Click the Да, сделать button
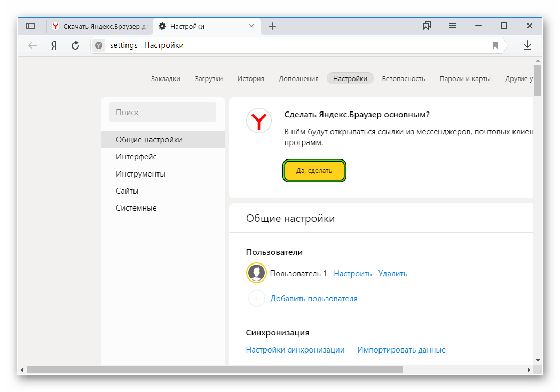Screen dimensions: 560x392 (x=314, y=171)
